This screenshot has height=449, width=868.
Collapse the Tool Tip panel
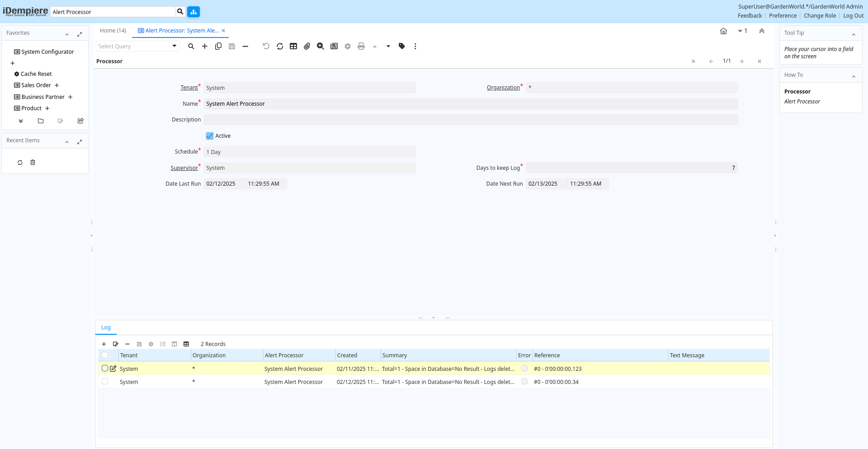coord(854,34)
